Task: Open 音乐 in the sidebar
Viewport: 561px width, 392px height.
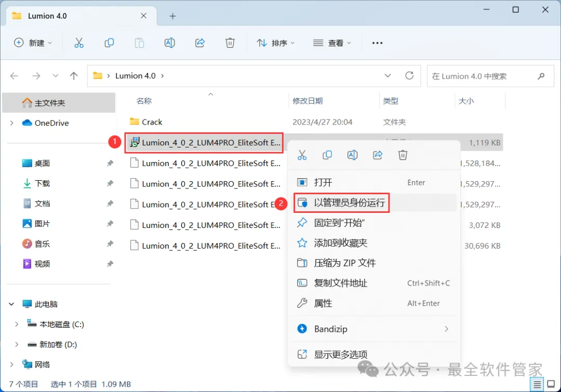Action: [x=42, y=244]
